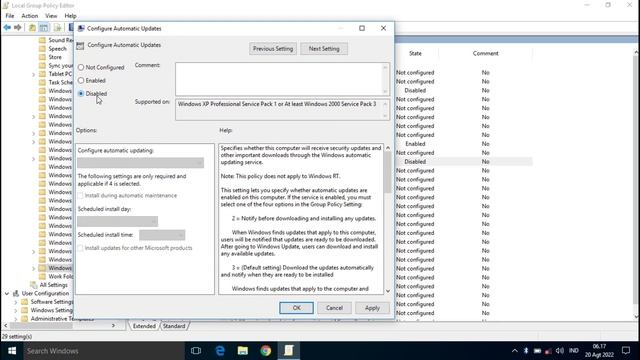Screen dimensions: 640x360
Task: Click the Apply button
Action: [372, 308]
